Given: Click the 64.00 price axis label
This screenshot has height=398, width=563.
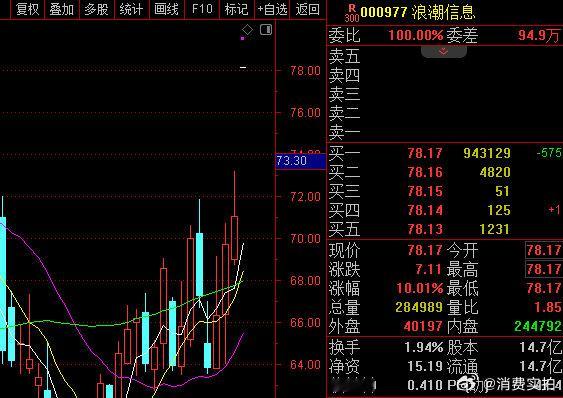Looking at the screenshot, I should tap(305, 365).
